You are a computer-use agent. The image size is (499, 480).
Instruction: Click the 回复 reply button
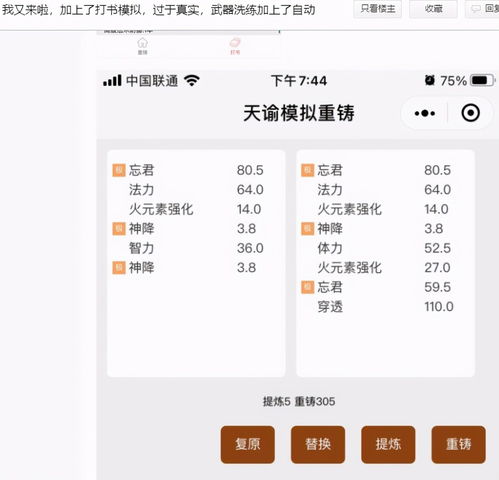[482, 9]
